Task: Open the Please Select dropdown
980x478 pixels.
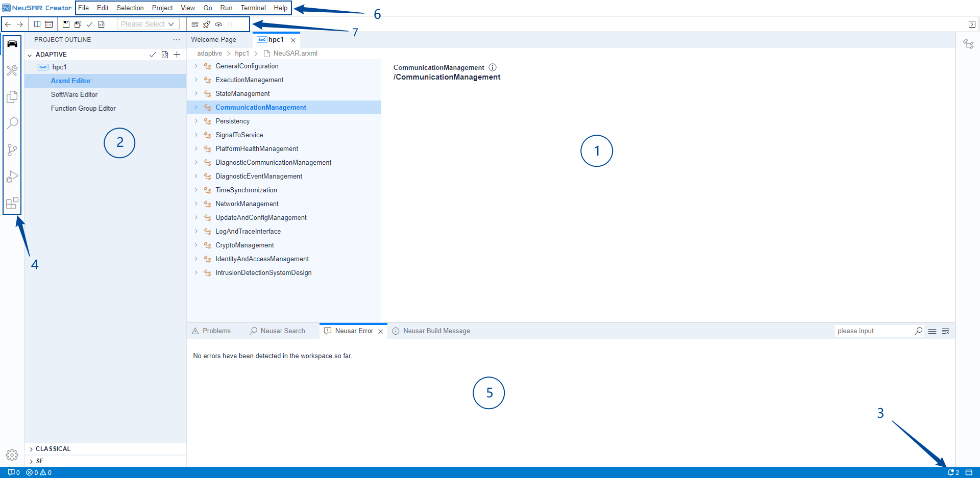Action: [x=148, y=24]
